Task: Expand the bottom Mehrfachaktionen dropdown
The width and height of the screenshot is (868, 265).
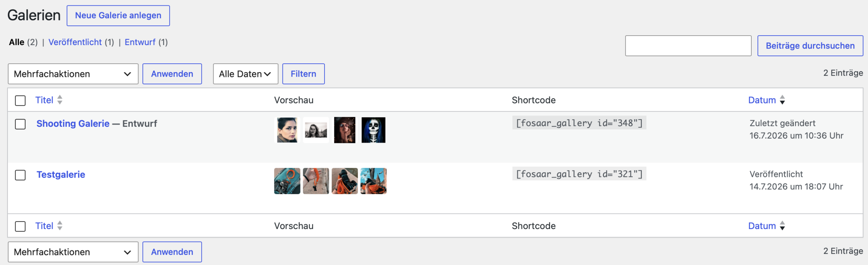Action: coord(73,252)
